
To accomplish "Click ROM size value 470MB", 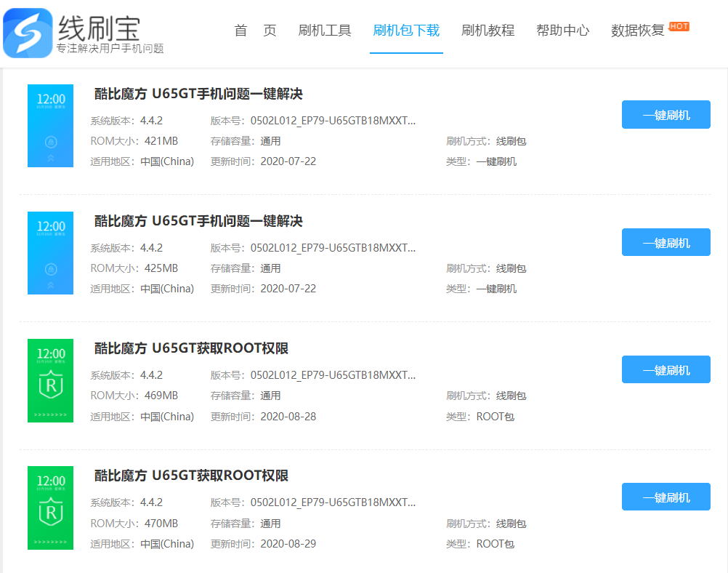I will pos(161,524).
